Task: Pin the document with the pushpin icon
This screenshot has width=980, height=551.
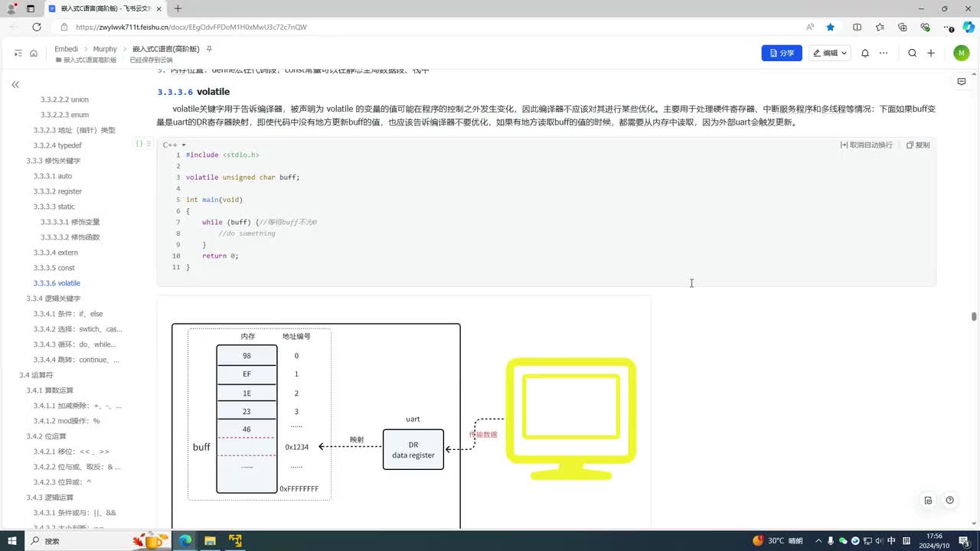Action: [x=210, y=49]
